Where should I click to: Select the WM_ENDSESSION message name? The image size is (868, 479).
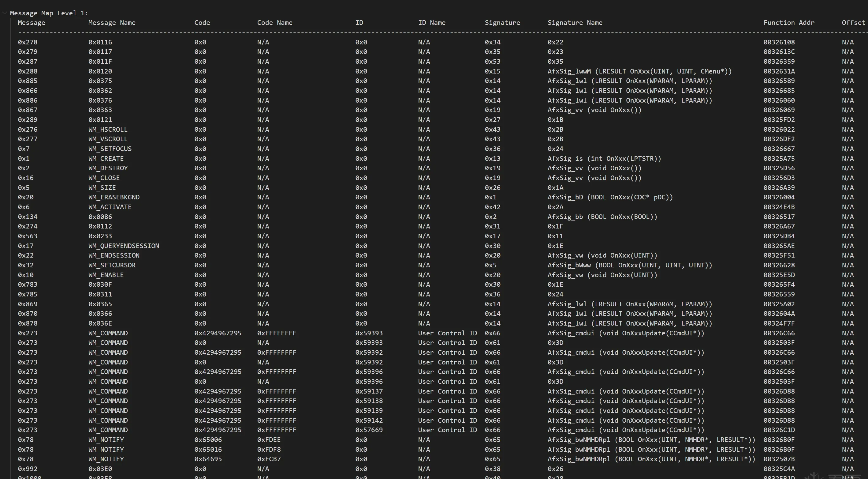tap(114, 255)
